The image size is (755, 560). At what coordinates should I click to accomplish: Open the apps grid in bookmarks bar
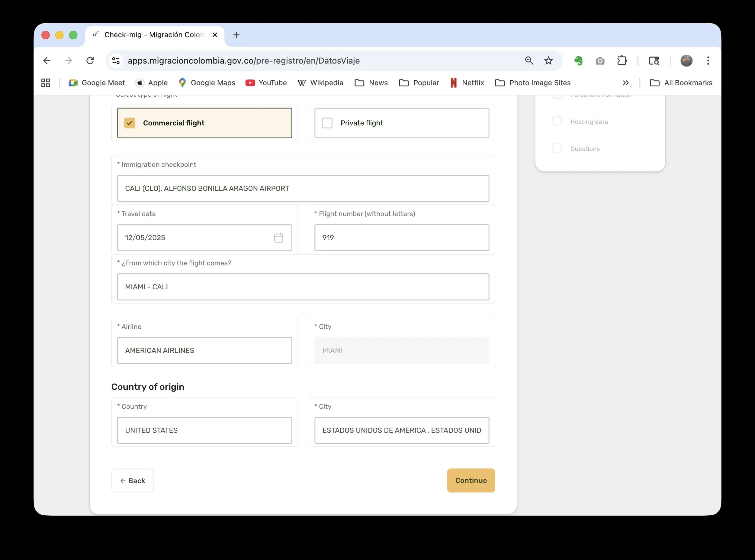click(45, 83)
